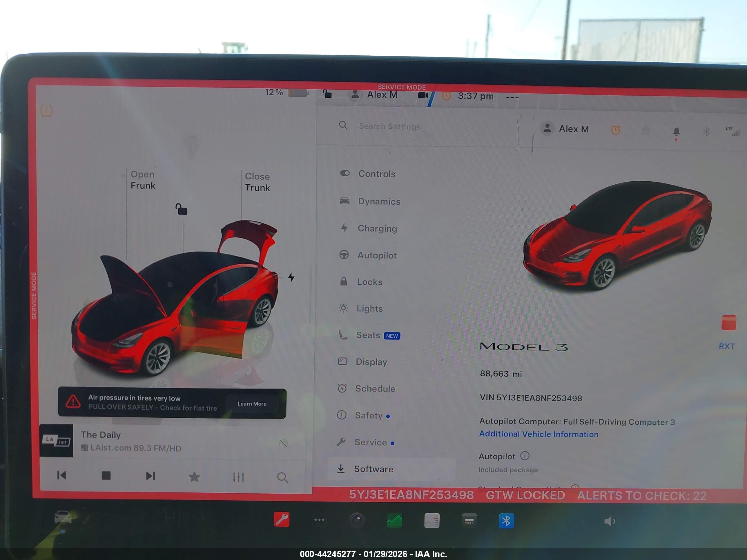
Task: Open the red wrench Service Mode app
Action: click(282, 519)
